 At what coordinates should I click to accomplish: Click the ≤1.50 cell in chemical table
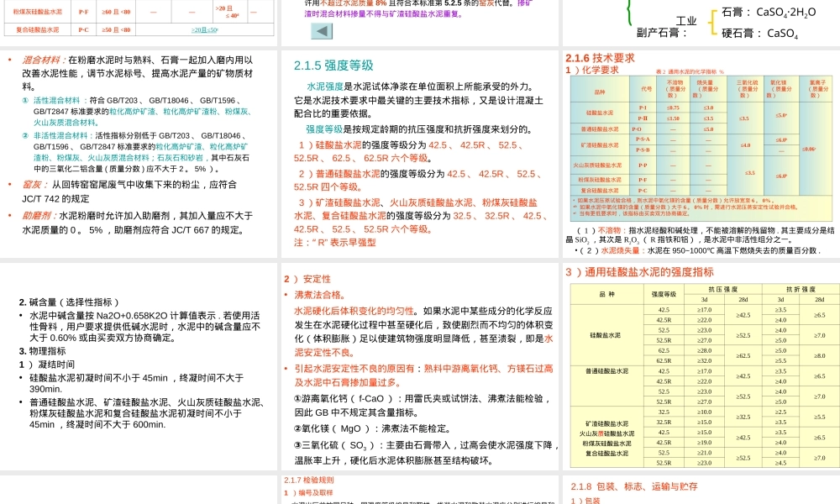[673, 118]
